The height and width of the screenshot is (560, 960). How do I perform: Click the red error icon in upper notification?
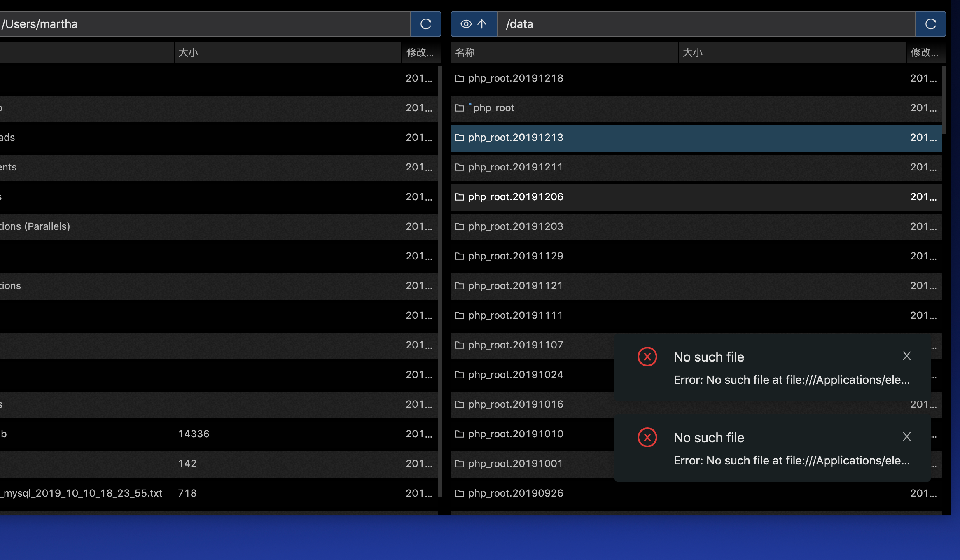647,357
